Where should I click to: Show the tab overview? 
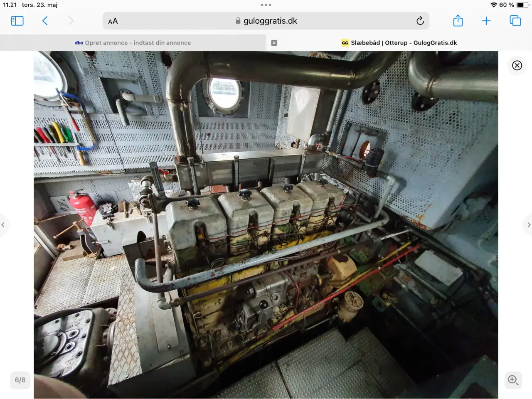point(515,21)
